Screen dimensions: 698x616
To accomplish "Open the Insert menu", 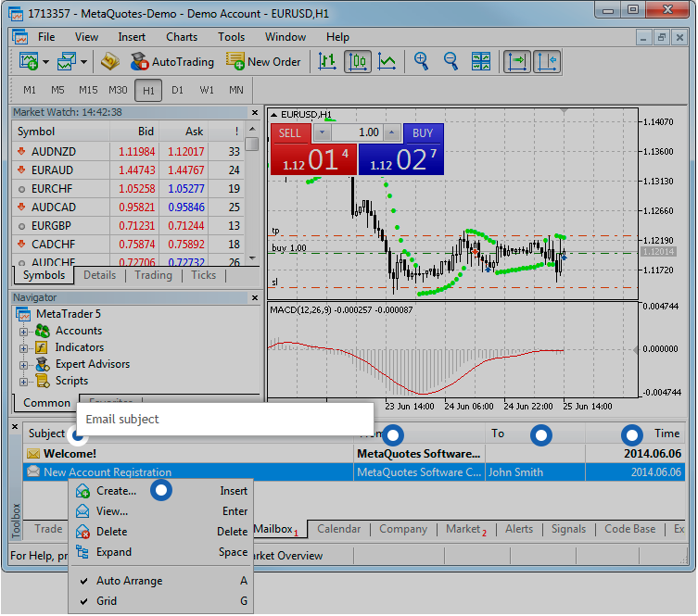I will [132, 37].
